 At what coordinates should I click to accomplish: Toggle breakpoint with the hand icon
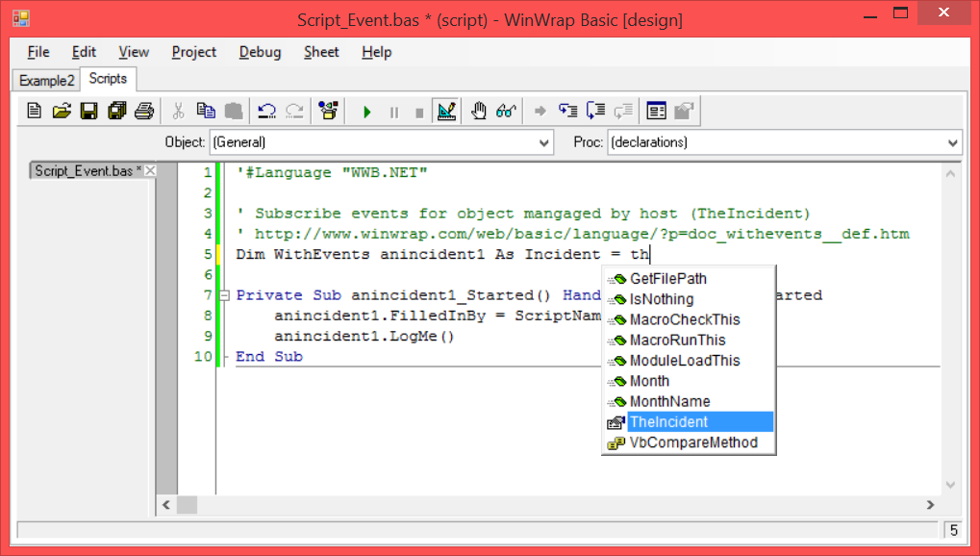[x=478, y=112]
